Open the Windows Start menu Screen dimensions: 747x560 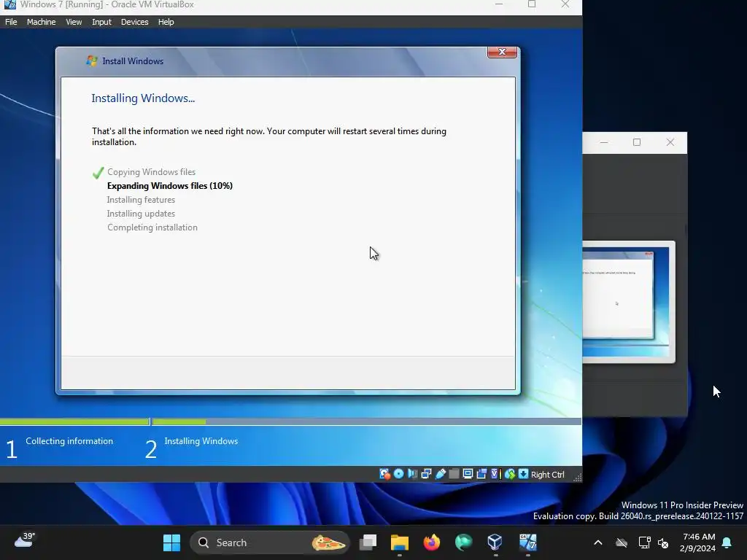(171, 542)
